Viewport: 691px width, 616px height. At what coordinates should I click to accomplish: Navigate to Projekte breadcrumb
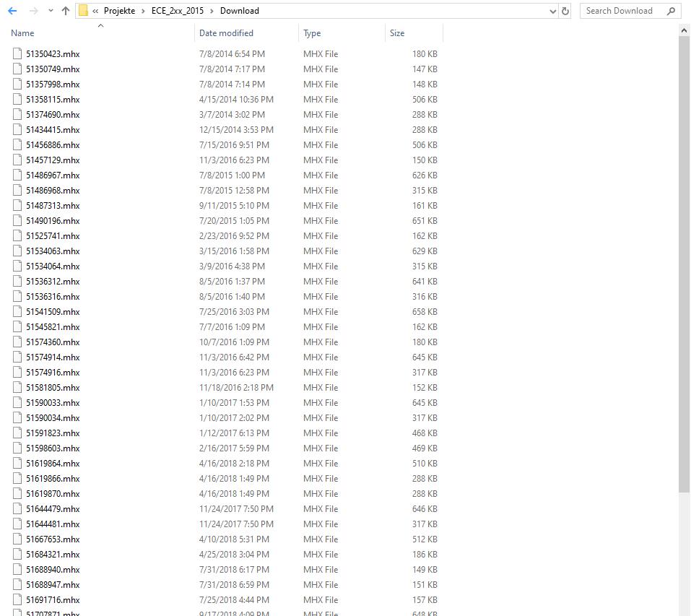click(119, 11)
